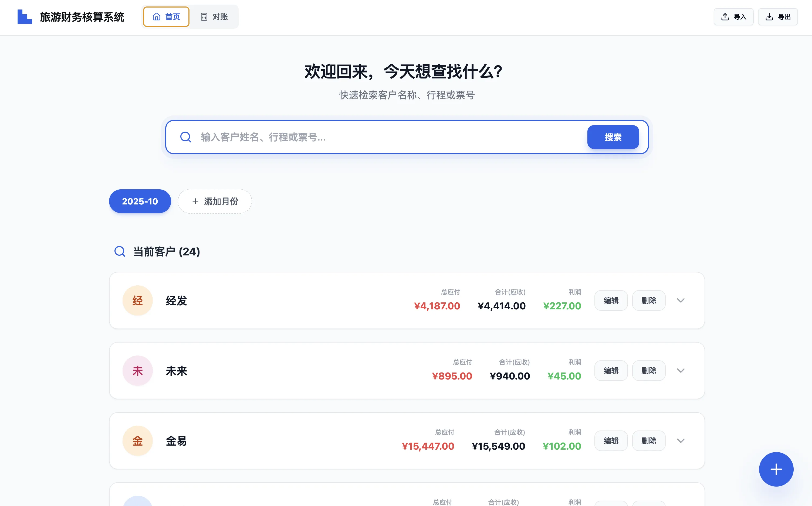Viewport: 812px width, 506px height.
Task: Click the 导入 import button
Action: coord(733,17)
